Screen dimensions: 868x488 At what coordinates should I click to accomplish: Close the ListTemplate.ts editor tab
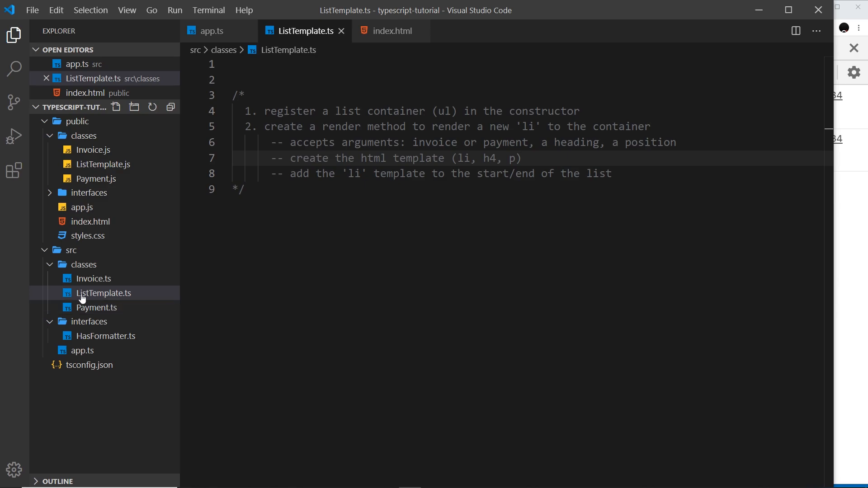(x=342, y=31)
